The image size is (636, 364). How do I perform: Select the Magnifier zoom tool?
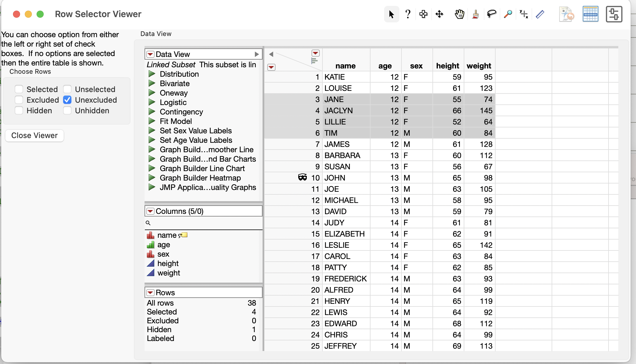[x=508, y=14]
